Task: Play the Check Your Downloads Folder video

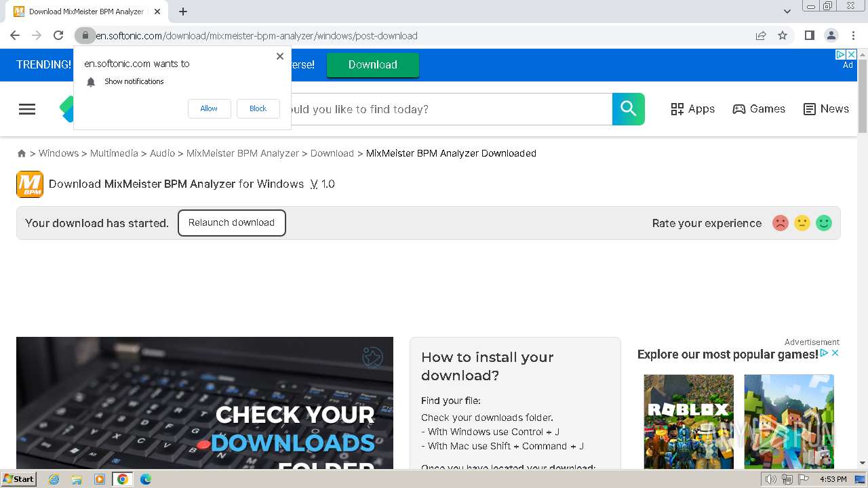Action: point(205,403)
